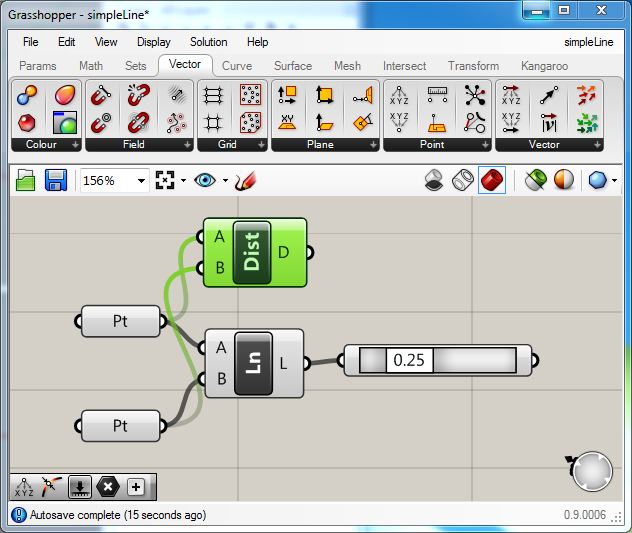Select the upper Pt parameter
This screenshot has width=632, height=533.
pos(120,321)
